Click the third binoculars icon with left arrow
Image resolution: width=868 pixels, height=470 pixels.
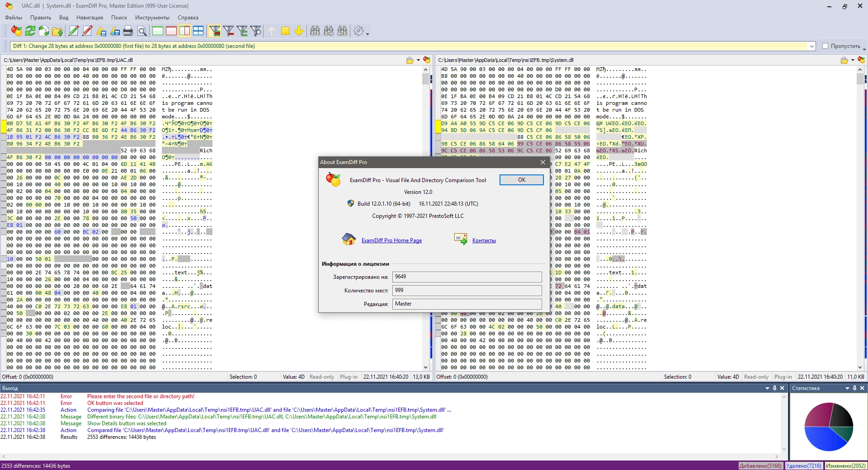[342, 31]
